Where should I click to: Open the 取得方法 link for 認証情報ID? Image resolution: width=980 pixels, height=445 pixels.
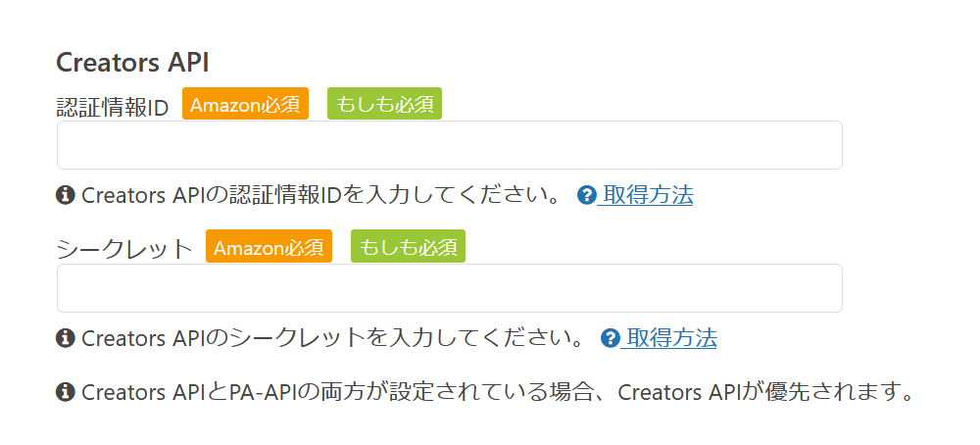(x=648, y=195)
